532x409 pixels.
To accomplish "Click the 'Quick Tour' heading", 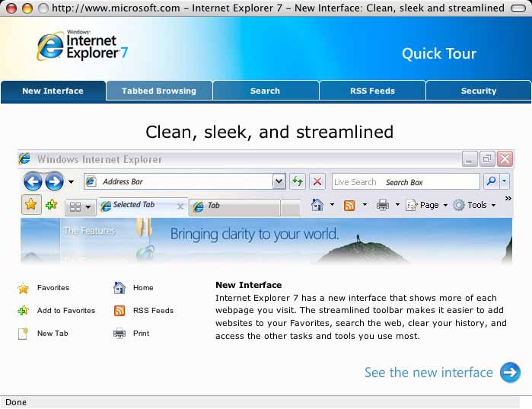I will coord(439,53).
